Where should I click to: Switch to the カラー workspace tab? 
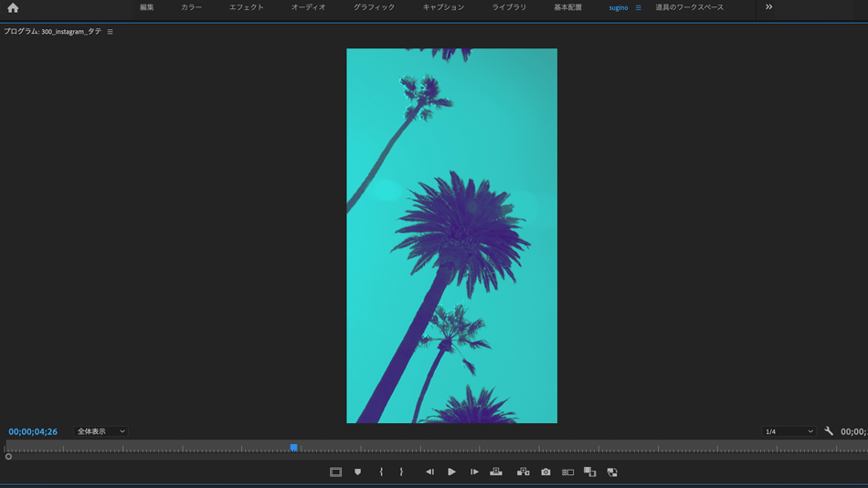click(x=191, y=7)
